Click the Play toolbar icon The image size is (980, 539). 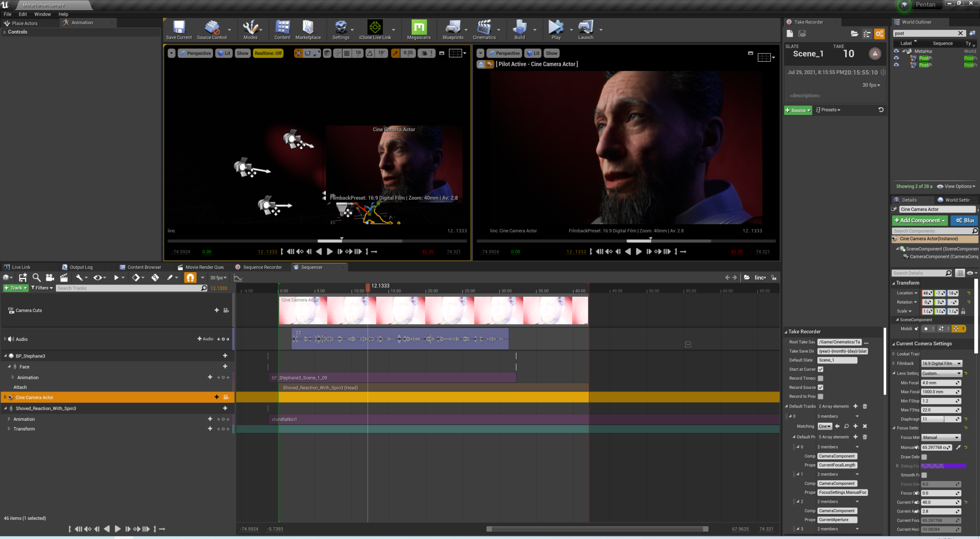pos(556,30)
